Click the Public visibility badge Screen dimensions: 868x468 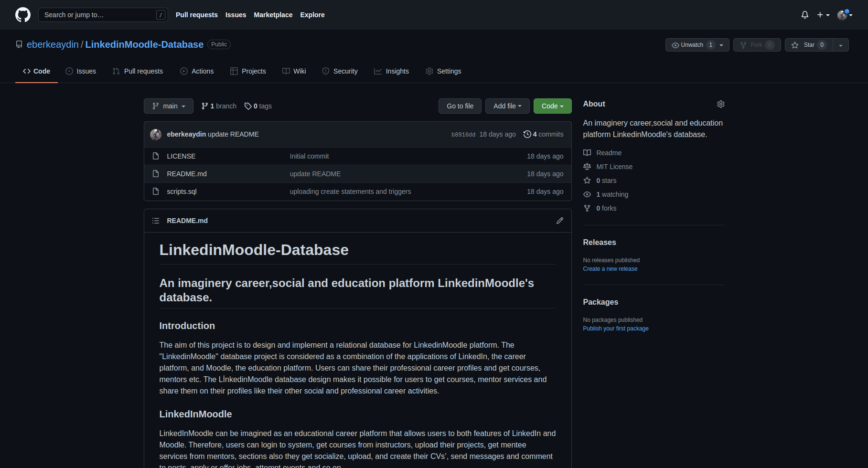click(219, 44)
